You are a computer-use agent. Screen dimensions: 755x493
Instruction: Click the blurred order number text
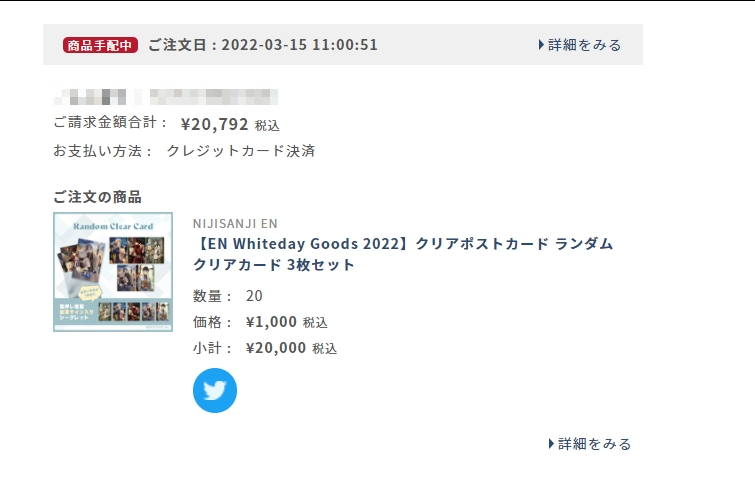(166, 96)
